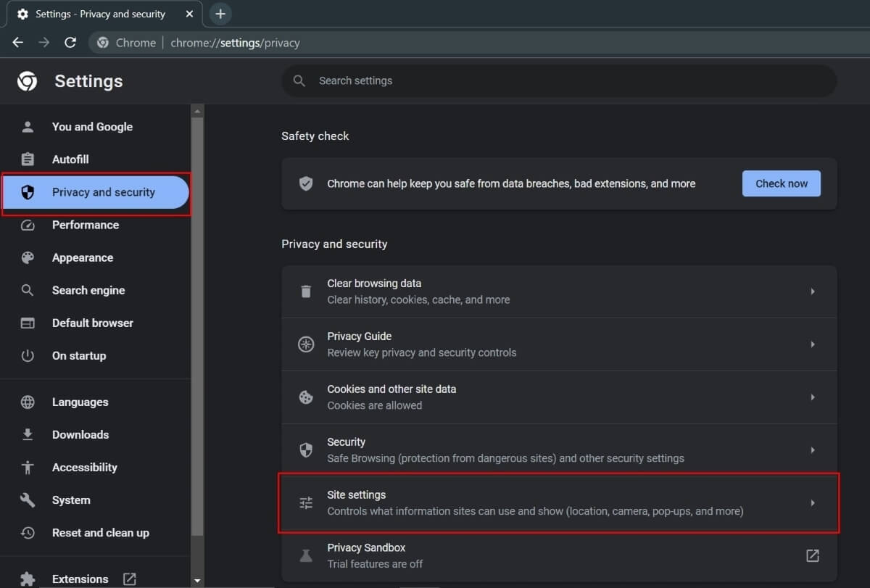
Task: Switch to the Settings browser tab
Action: coord(101,14)
